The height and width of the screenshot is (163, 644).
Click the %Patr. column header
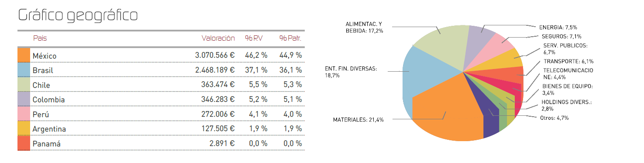click(x=290, y=39)
